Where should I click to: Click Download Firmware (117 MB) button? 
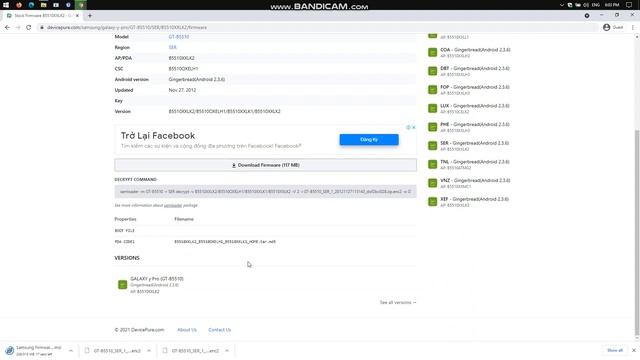[265, 165]
